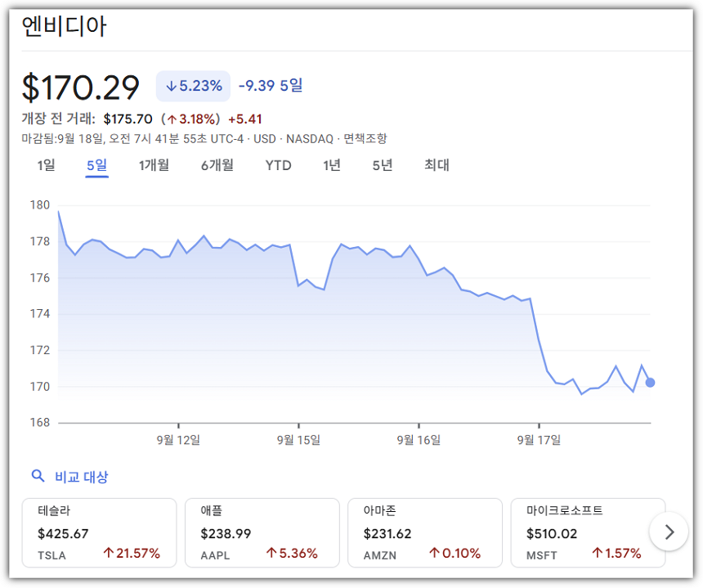Switch to the 6개월 chart range

point(217,165)
